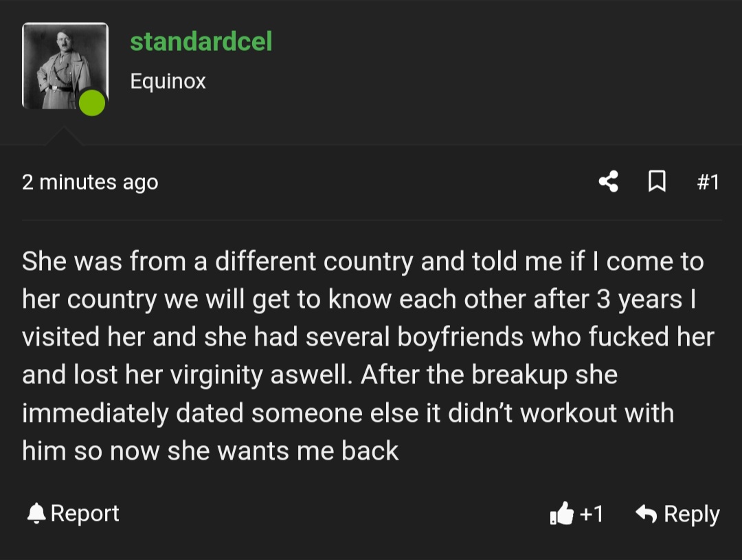The height and width of the screenshot is (560, 742).
Task: Open the standardcel profile via username
Action: [201, 41]
